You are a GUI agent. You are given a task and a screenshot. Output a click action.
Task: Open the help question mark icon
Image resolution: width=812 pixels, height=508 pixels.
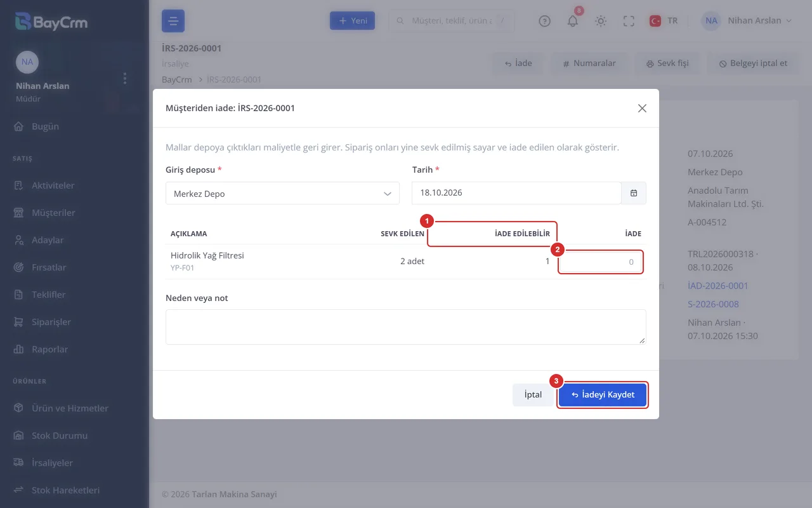tap(544, 21)
